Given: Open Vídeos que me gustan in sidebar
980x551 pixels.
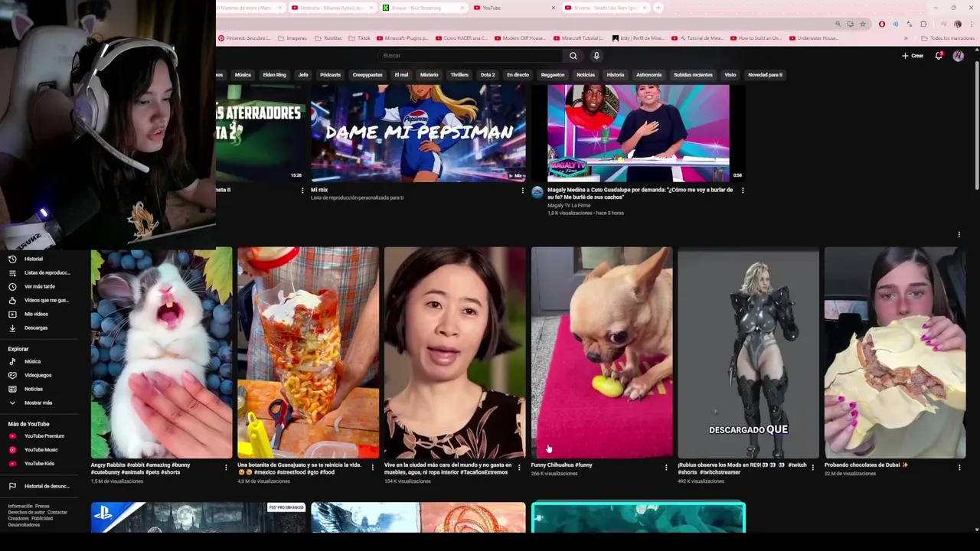Looking at the screenshot, I should [38, 300].
